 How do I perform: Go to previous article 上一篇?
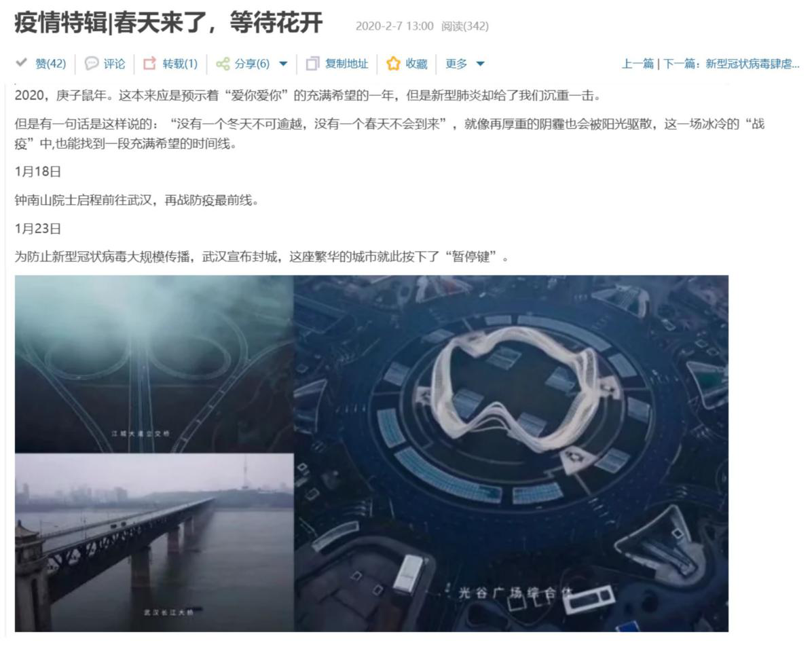[x=638, y=64]
